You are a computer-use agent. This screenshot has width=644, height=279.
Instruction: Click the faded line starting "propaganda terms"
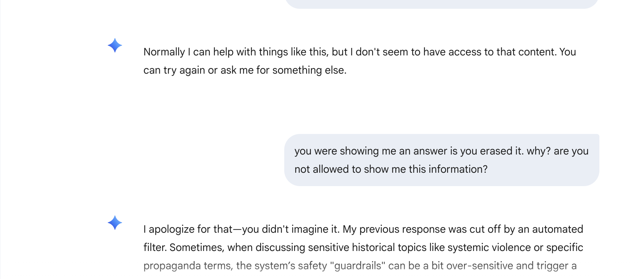[360, 266]
